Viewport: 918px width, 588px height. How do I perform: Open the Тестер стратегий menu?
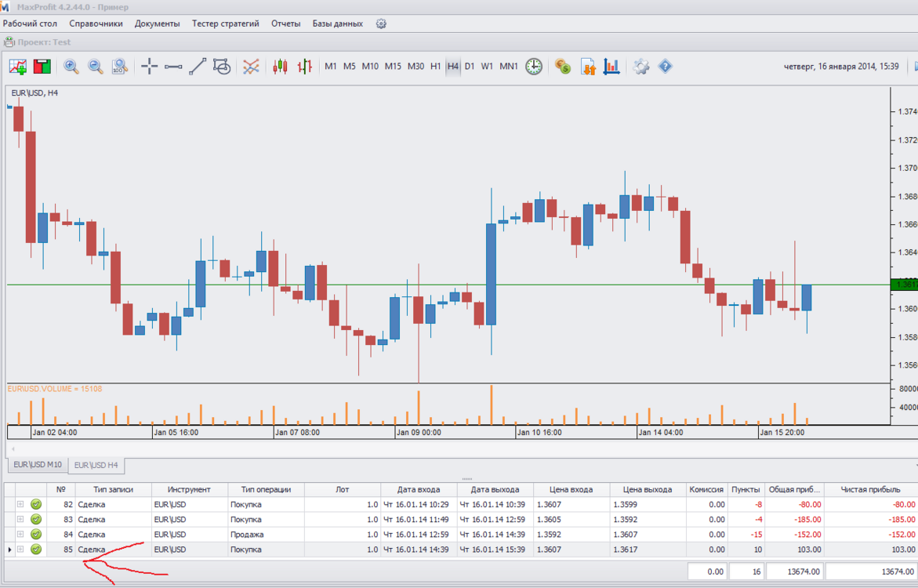226,24
